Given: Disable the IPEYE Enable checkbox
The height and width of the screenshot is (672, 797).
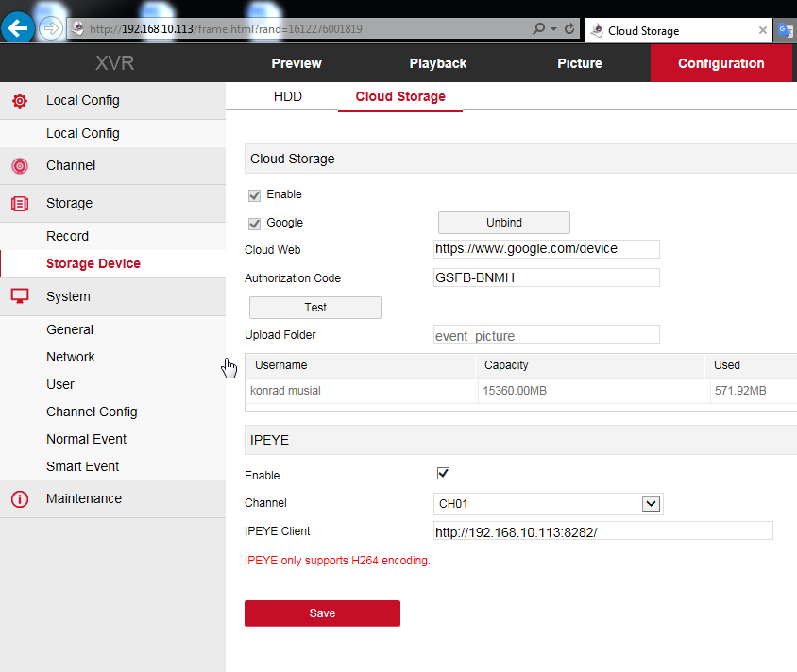Looking at the screenshot, I should coord(443,474).
